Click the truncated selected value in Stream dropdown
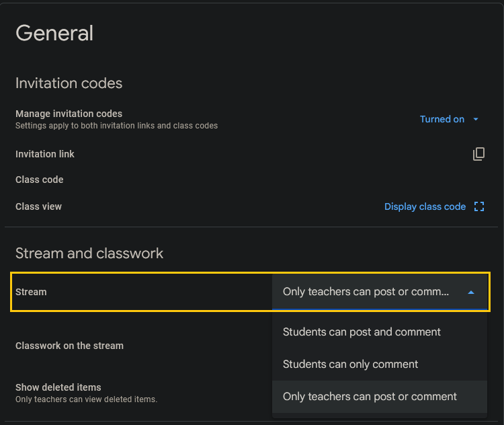The image size is (504, 425). (366, 292)
